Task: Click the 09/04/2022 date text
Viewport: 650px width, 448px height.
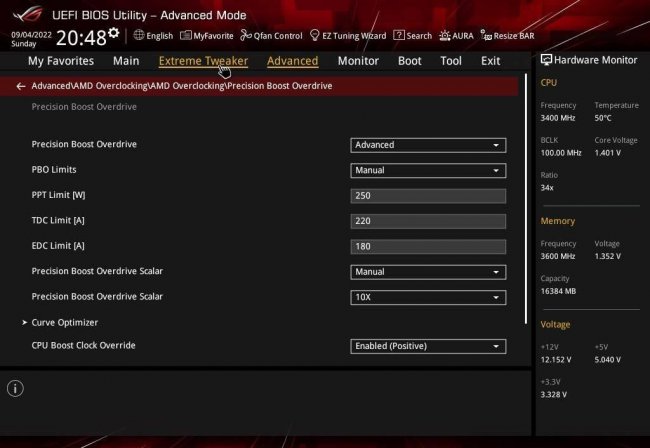Action: [32, 35]
